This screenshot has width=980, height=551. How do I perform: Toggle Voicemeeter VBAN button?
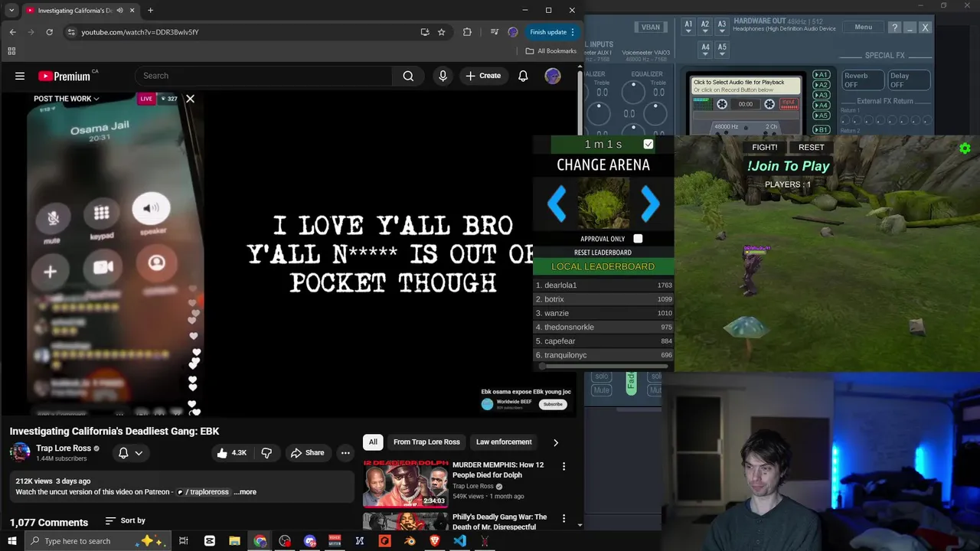(650, 28)
